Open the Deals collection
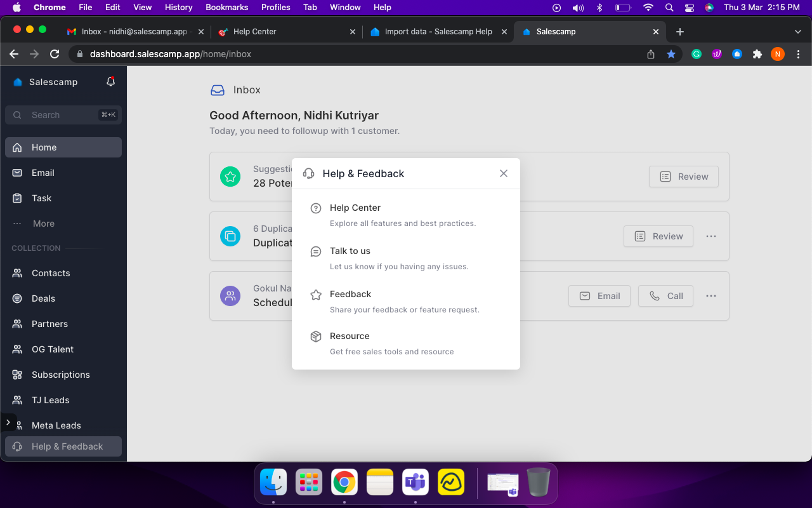 coord(43,298)
